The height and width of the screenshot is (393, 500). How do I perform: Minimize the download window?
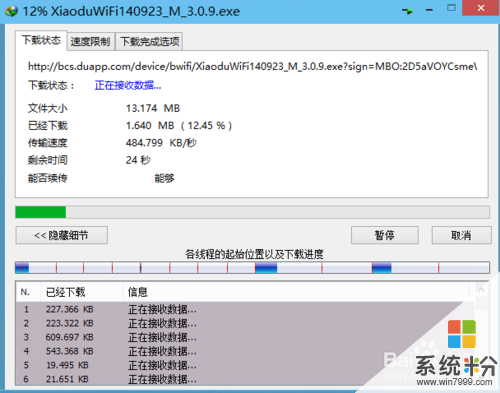pyautogui.click(x=429, y=10)
